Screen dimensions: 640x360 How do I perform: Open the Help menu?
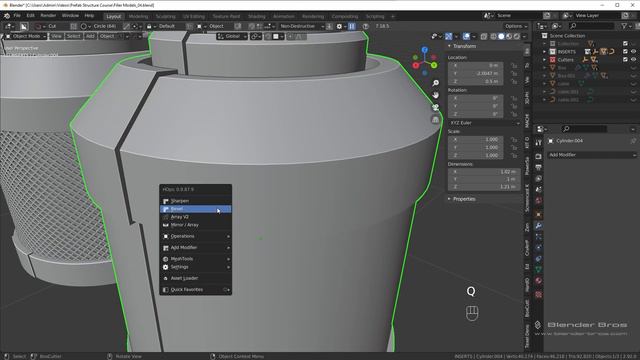coord(89,16)
